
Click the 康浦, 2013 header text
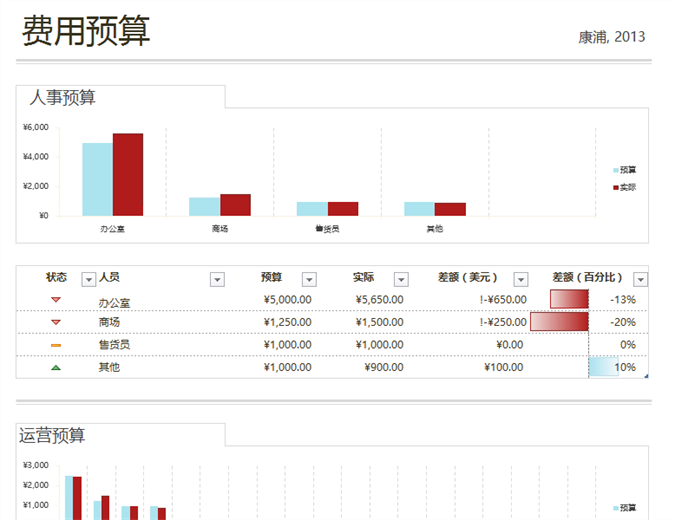611,37
